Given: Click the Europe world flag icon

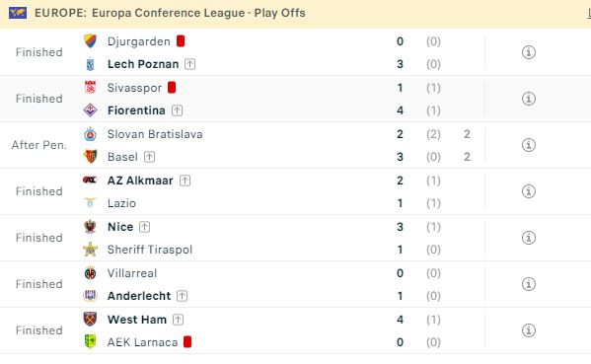Looking at the screenshot, I should click(18, 13).
